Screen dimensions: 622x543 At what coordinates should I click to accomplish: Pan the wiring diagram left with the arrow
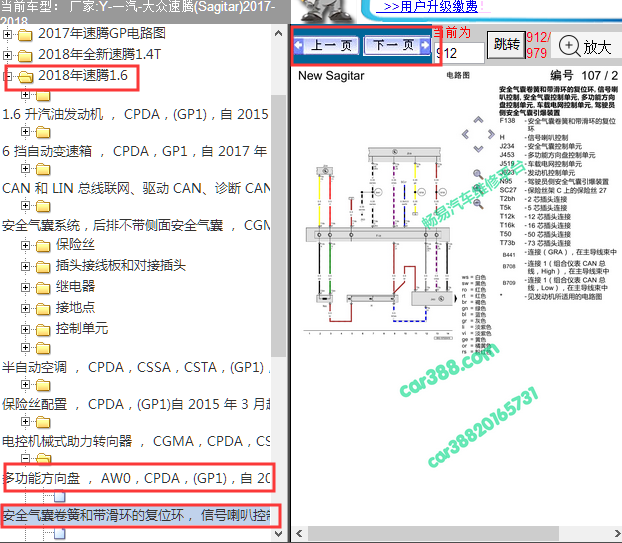coord(466,134)
